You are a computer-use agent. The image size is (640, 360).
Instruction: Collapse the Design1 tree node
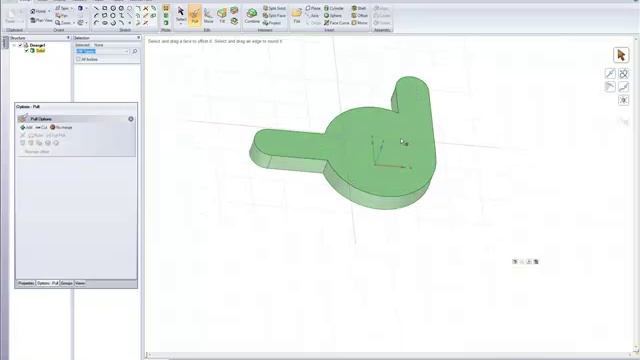tap(14, 45)
